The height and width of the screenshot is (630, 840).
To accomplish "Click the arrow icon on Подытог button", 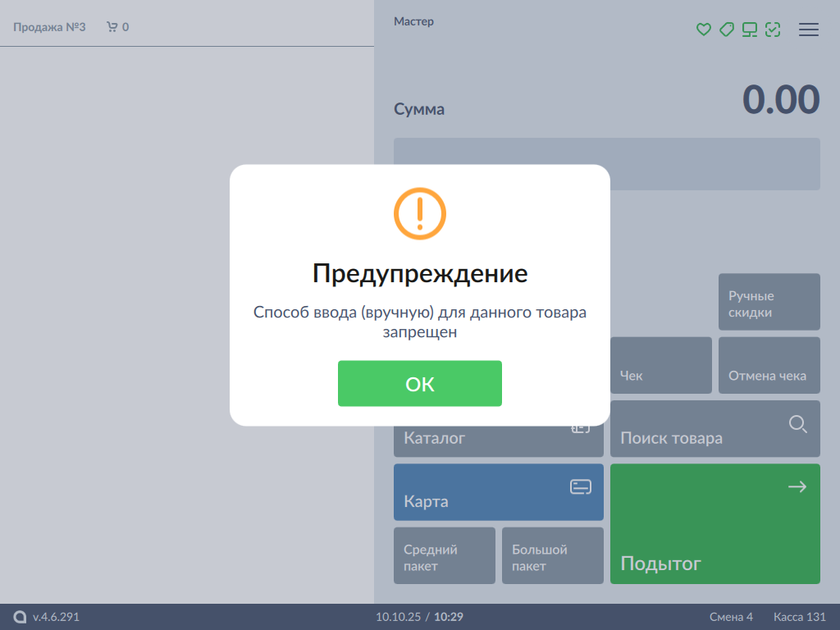I will pos(797,487).
